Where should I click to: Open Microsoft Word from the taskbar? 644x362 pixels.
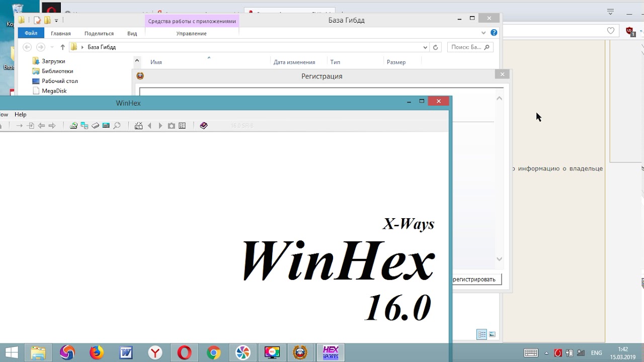125,352
